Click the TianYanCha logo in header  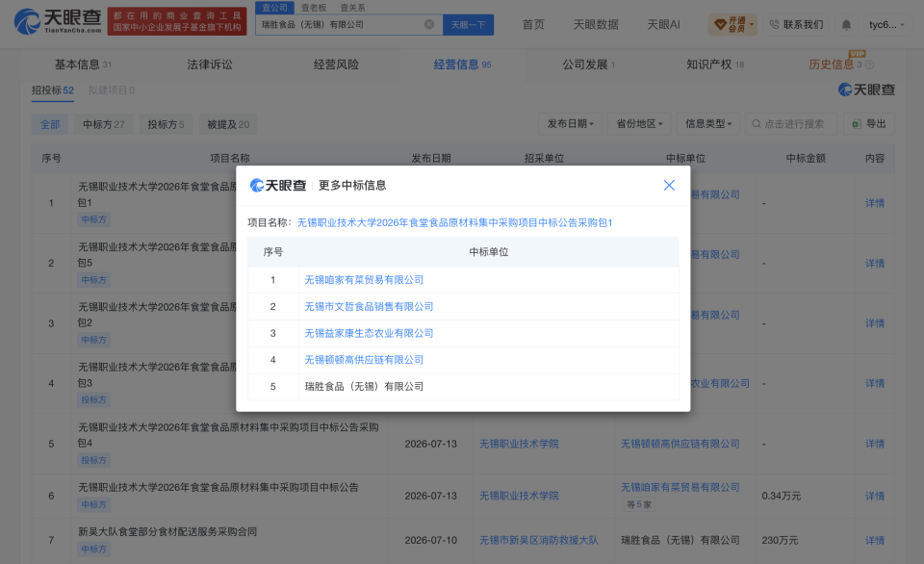point(57,21)
